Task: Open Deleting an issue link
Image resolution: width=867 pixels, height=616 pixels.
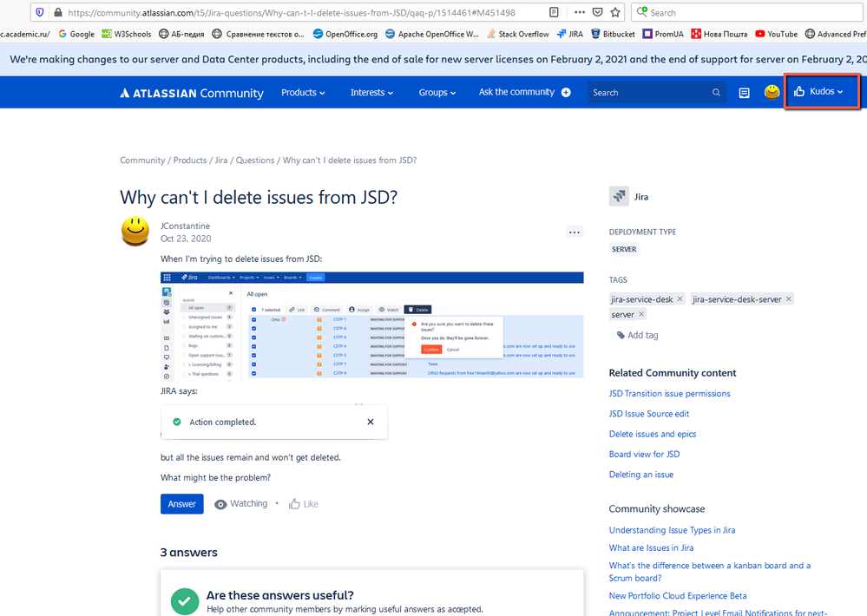Action: click(x=641, y=475)
